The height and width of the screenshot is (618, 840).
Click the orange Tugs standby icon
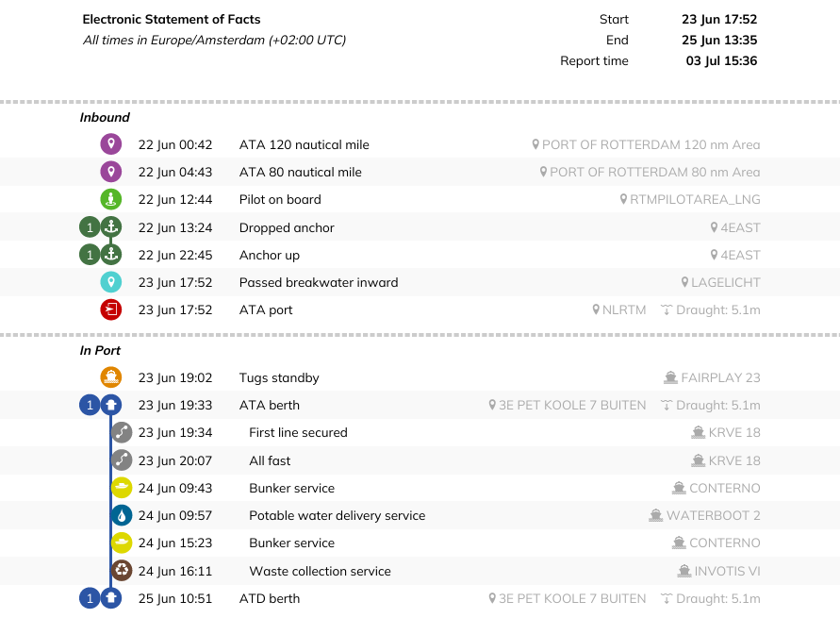111,377
